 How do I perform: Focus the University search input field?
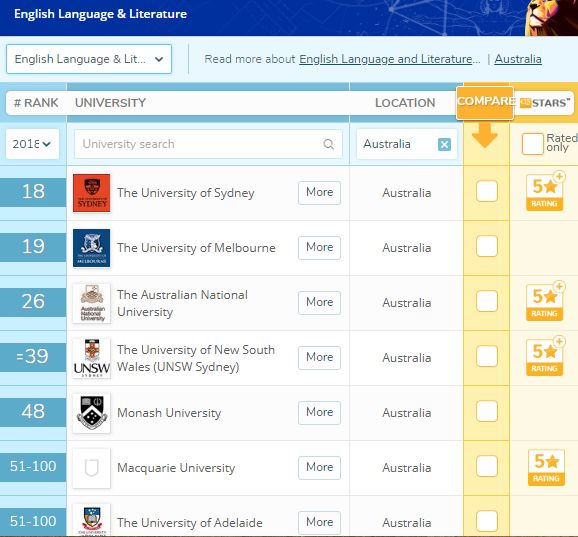[x=208, y=144]
